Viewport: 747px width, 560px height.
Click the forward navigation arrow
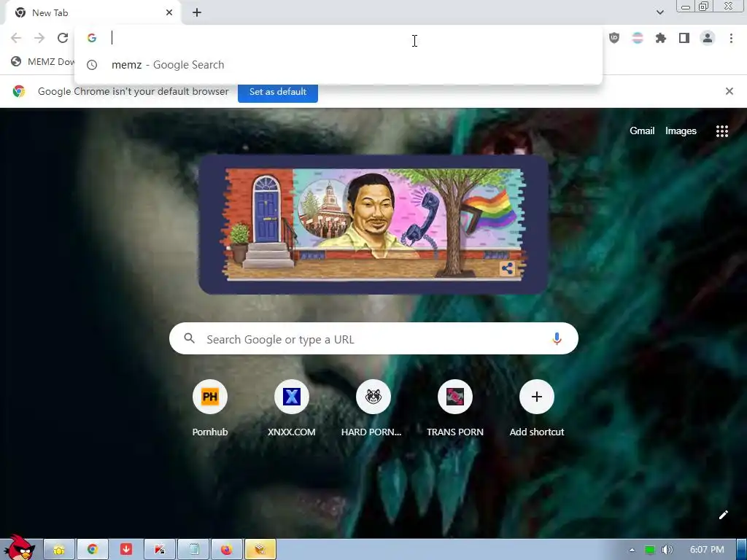point(39,38)
